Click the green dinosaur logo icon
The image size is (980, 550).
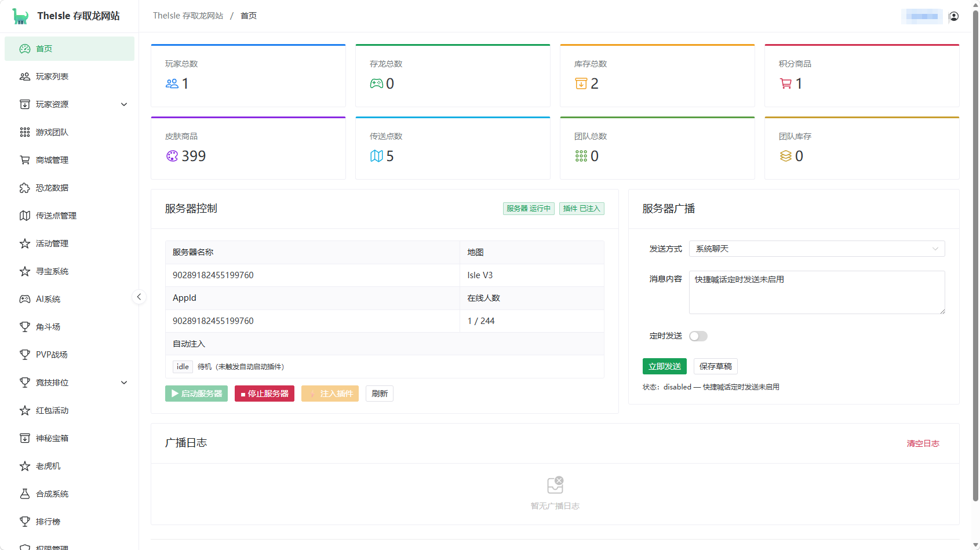pos(20,16)
